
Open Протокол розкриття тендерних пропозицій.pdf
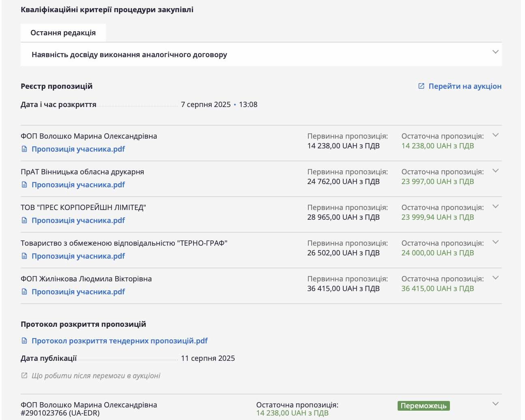[x=120, y=341]
